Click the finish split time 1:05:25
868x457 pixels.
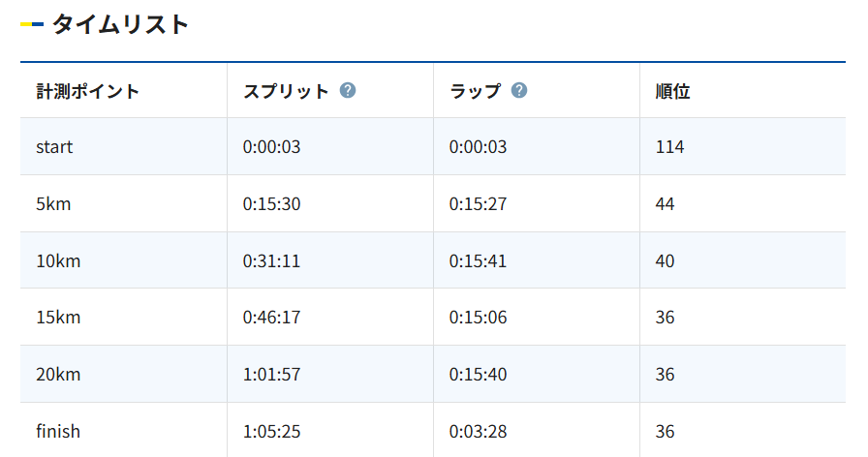pos(272,432)
